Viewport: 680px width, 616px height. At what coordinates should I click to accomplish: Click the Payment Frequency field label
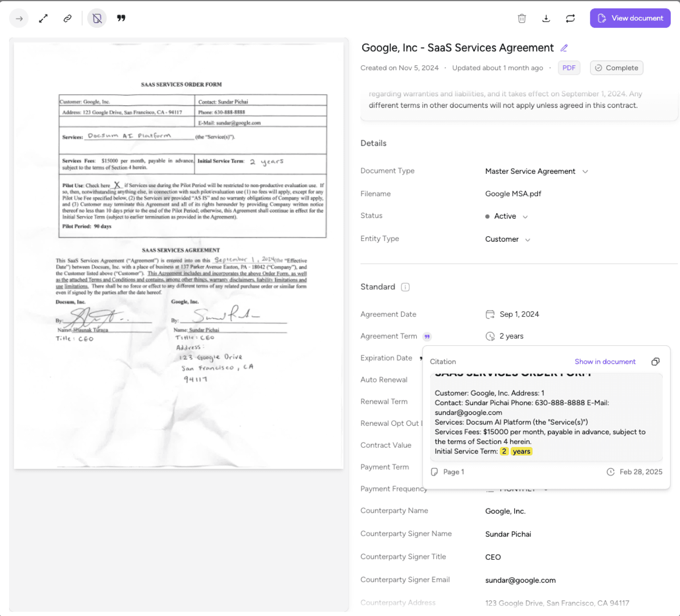coord(394,489)
